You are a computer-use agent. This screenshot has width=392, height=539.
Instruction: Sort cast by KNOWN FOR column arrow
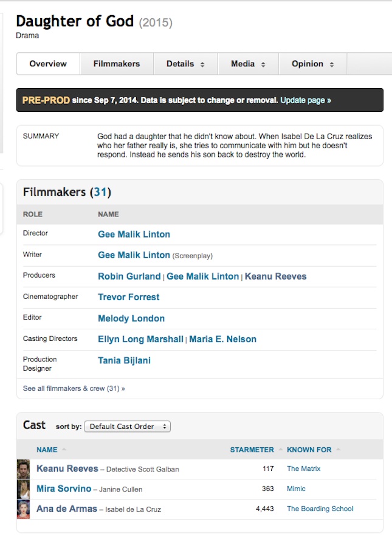pos(338,450)
